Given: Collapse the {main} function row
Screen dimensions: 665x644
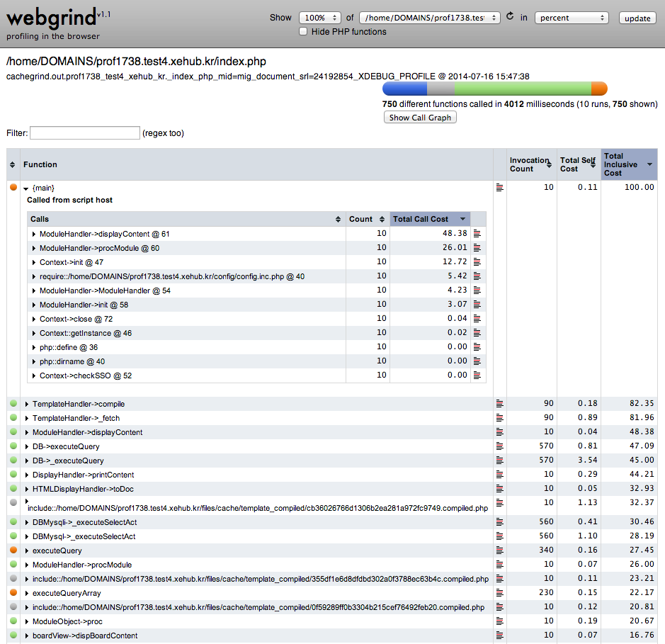Looking at the screenshot, I should pyautogui.click(x=26, y=188).
